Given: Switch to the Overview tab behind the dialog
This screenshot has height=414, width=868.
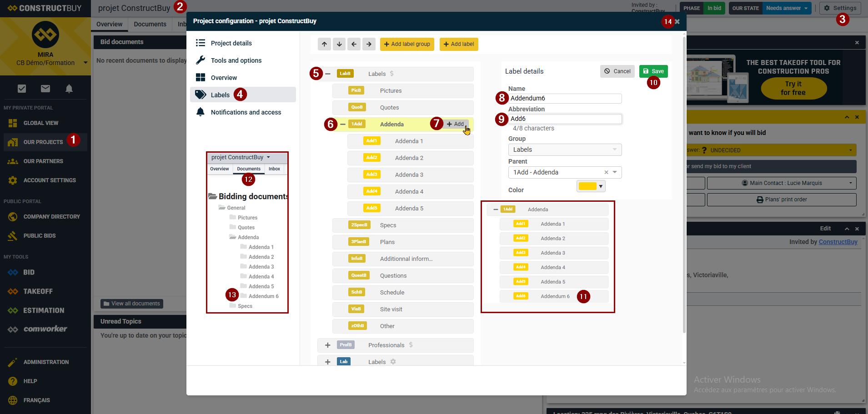Looking at the screenshot, I should click(110, 24).
